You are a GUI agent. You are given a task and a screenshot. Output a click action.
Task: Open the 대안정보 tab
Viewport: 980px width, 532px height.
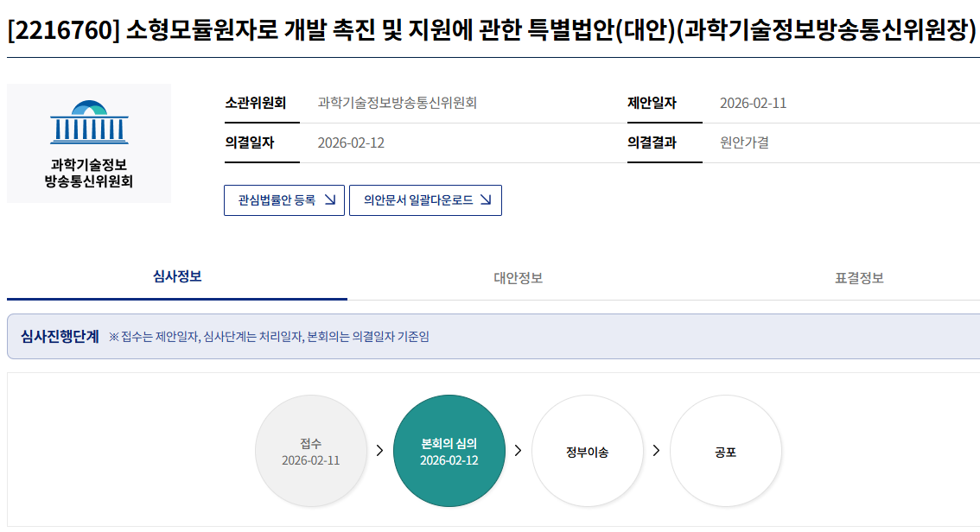point(518,278)
